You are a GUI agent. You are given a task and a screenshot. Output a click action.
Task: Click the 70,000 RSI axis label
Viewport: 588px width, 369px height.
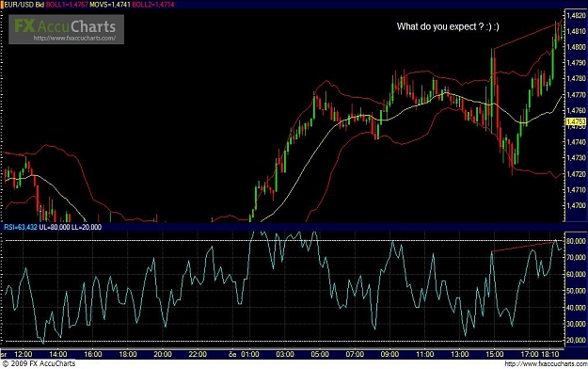click(576, 258)
